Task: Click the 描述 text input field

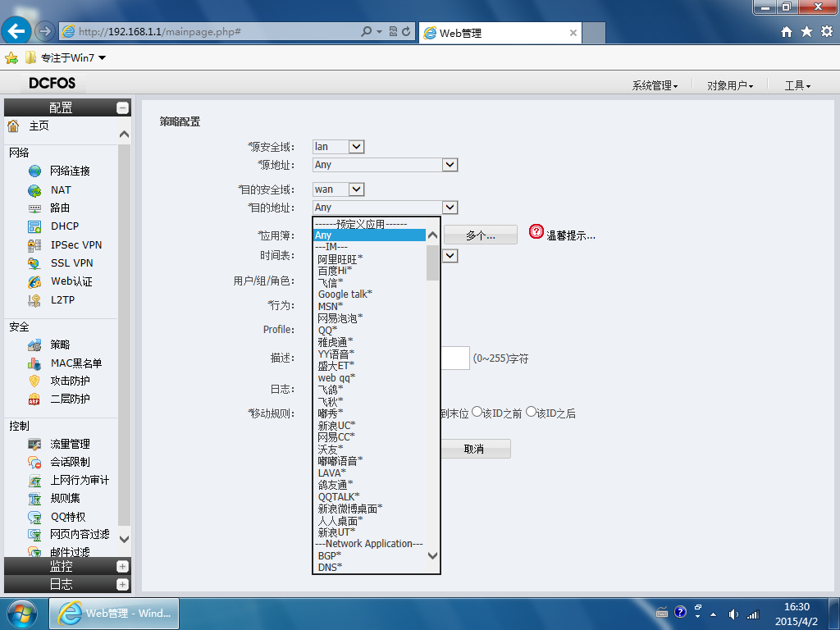Action: pos(454,358)
